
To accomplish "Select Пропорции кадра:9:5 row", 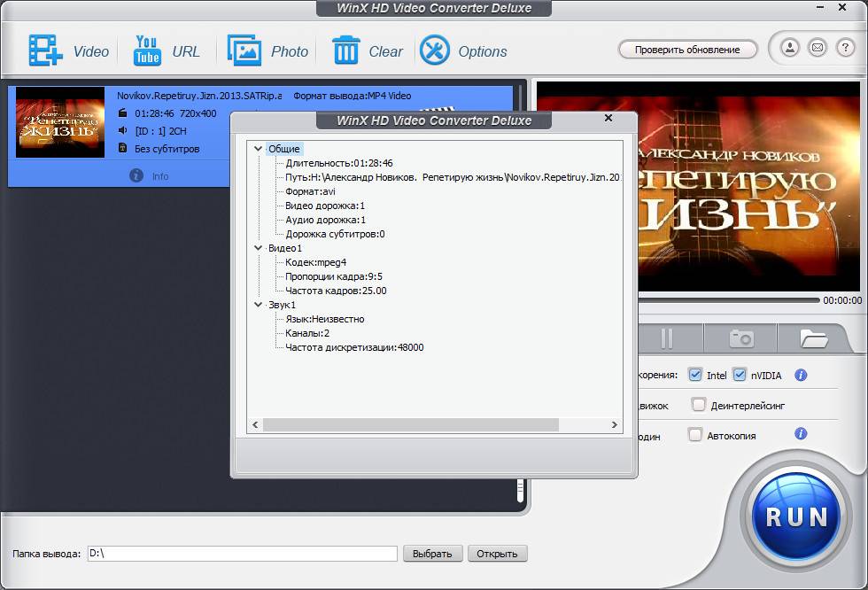I will point(334,276).
